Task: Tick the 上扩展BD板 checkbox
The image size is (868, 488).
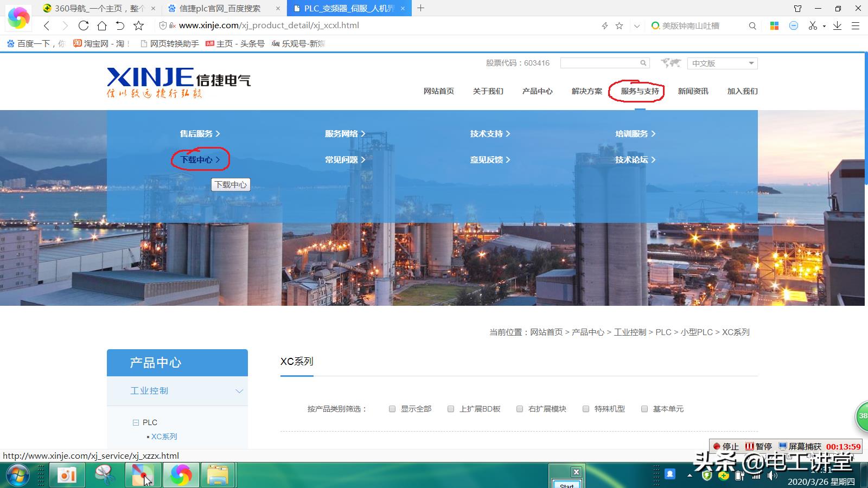Action: click(451, 409)
